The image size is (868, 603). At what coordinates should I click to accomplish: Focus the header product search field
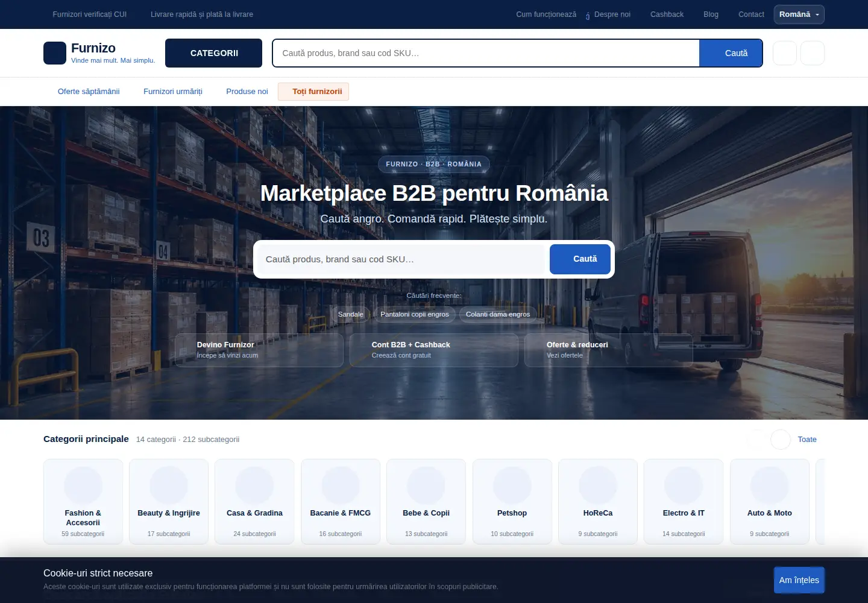point(486,53)
